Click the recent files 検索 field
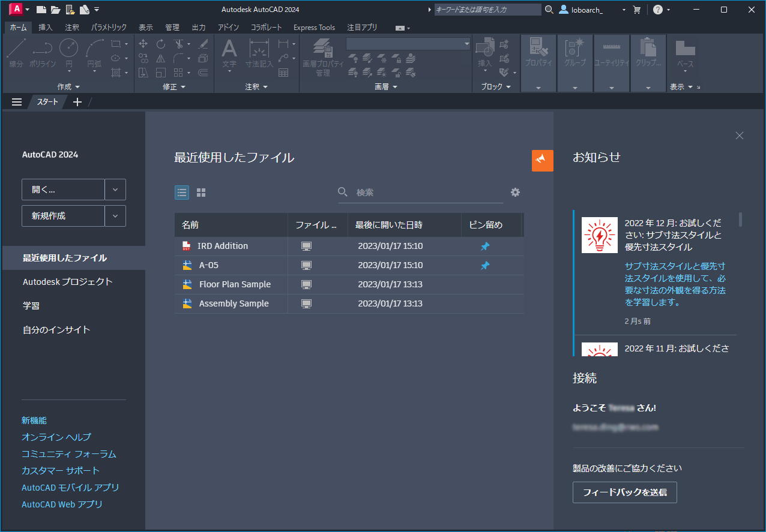 [420, 193]
